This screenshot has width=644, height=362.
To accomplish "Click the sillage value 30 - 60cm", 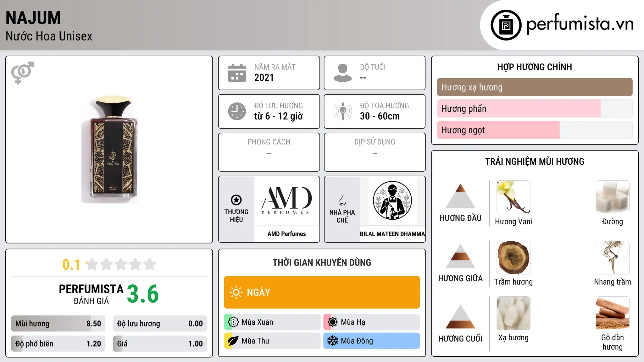I will point(380,116).
